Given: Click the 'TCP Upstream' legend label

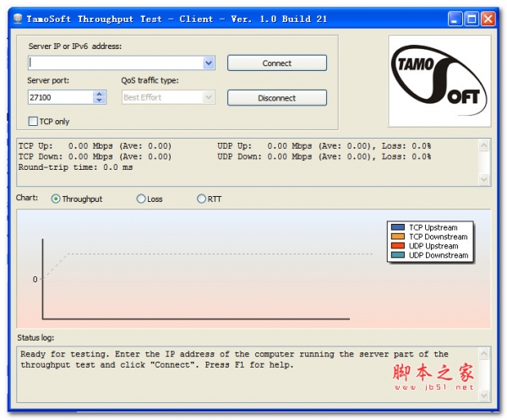Looking at the screenshot, I should tap(433, 227).
